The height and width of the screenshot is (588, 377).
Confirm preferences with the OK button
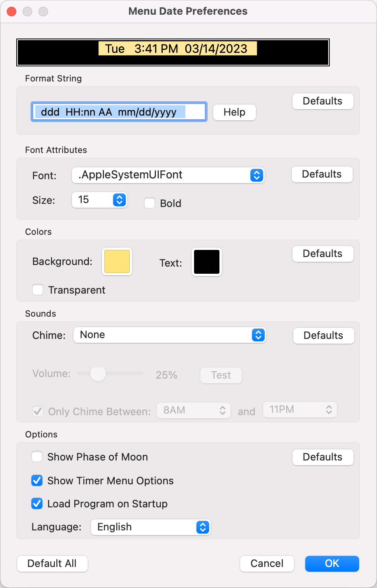[332, 564]
